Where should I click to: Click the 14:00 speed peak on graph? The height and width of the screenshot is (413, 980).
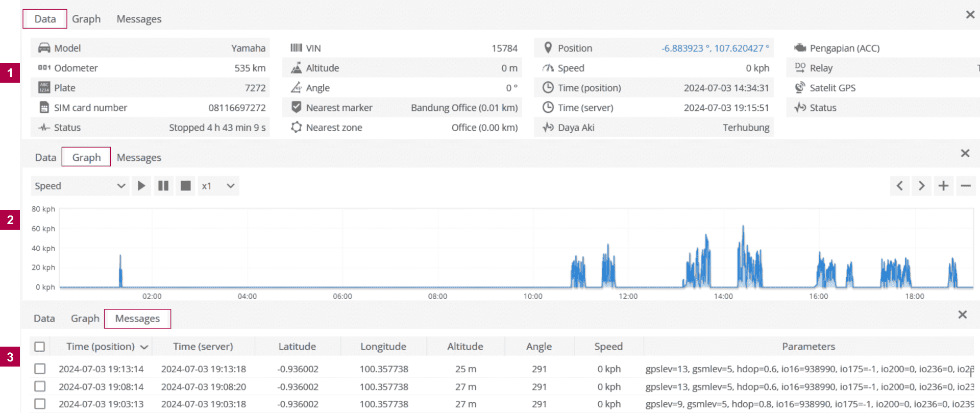743,228
